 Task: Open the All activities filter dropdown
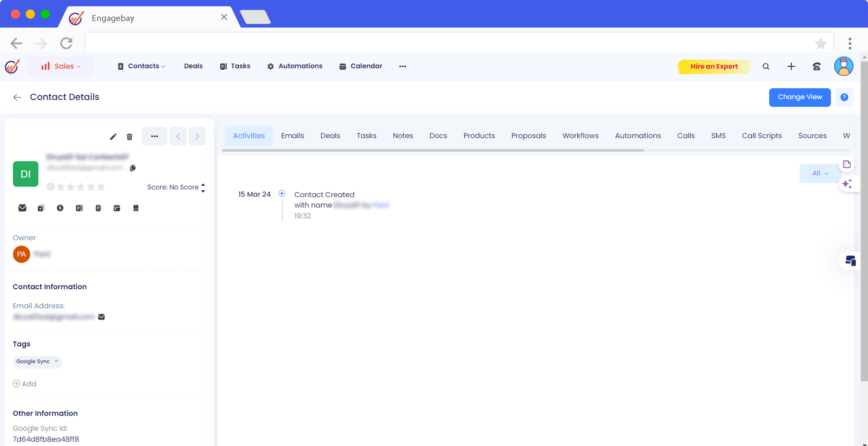tap(820, 173)
